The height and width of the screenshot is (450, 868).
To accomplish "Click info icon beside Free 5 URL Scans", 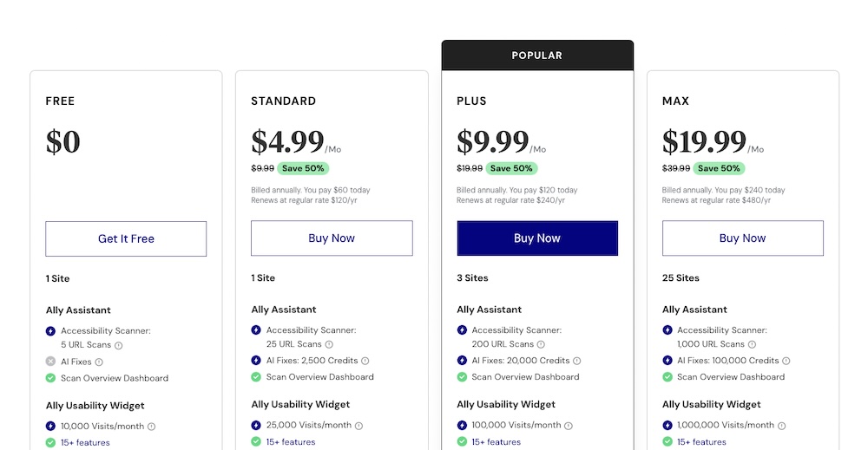I will click(119, 345).
